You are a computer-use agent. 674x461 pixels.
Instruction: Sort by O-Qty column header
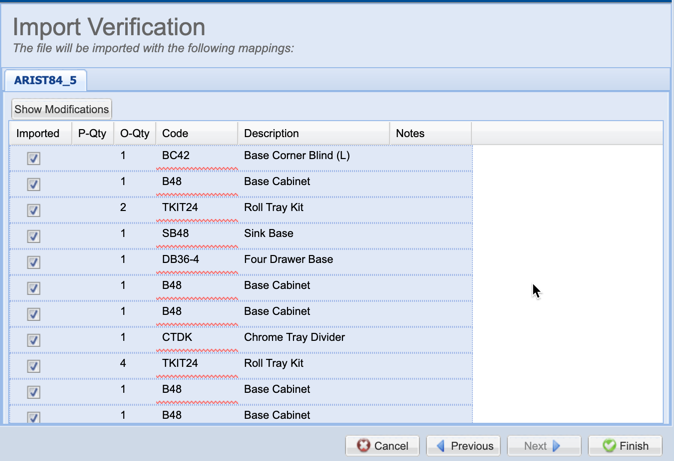[135, 133]
